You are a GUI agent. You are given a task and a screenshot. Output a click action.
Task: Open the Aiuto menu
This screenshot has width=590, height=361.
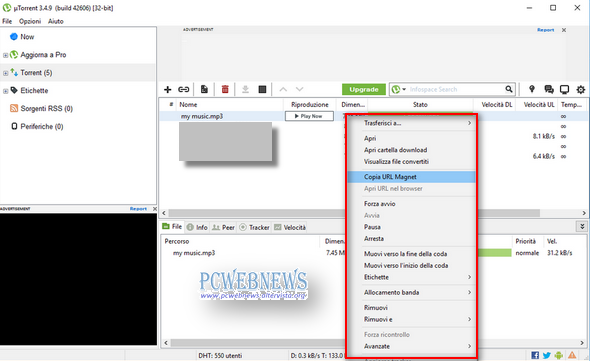click(x=56, y=21)
